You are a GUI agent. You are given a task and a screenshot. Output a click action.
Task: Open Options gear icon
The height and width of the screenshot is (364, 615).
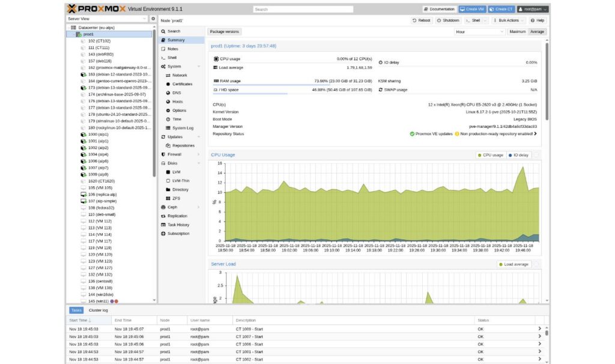[x=168, y=111]
